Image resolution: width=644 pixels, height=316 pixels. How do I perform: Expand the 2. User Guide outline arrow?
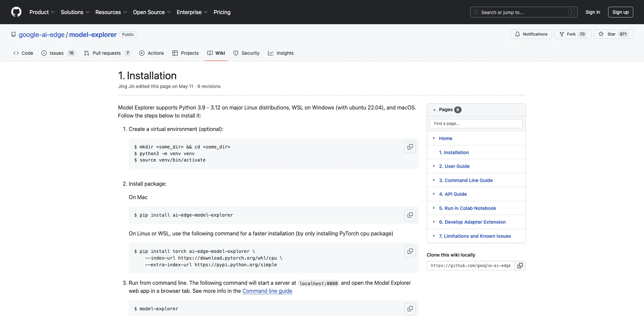pos(434,166)
